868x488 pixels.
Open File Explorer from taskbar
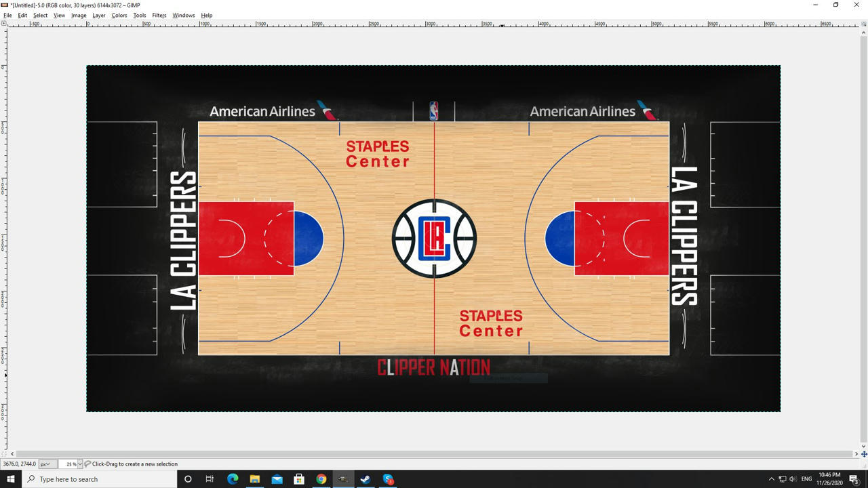point(254,479)
